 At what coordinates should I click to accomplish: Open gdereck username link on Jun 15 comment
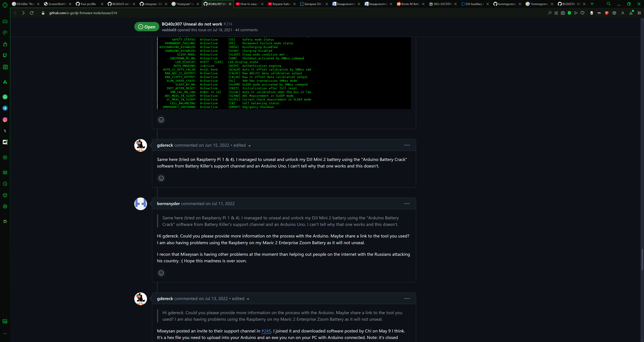point(165,145)
